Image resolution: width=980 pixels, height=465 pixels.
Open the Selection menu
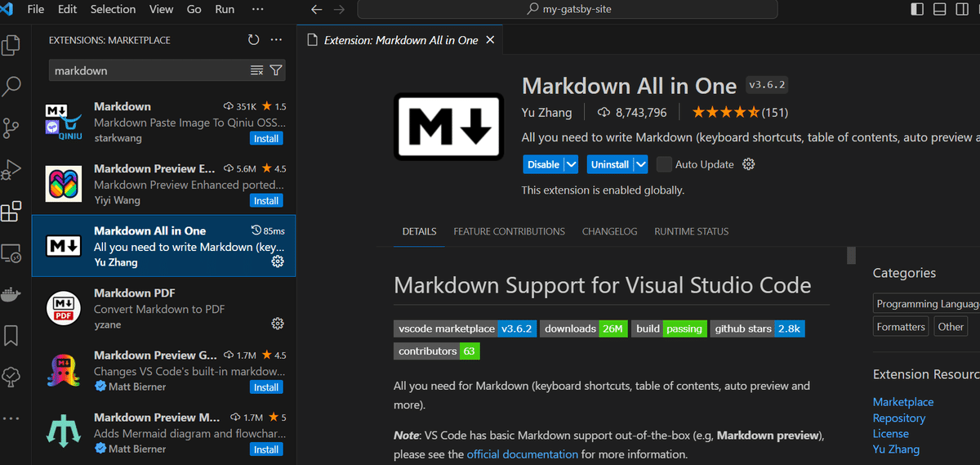113,10
